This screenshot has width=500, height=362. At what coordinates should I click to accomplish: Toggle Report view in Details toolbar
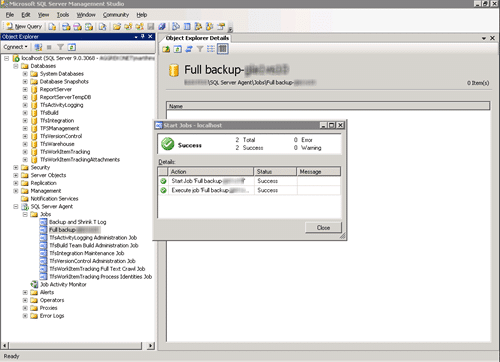222,49
